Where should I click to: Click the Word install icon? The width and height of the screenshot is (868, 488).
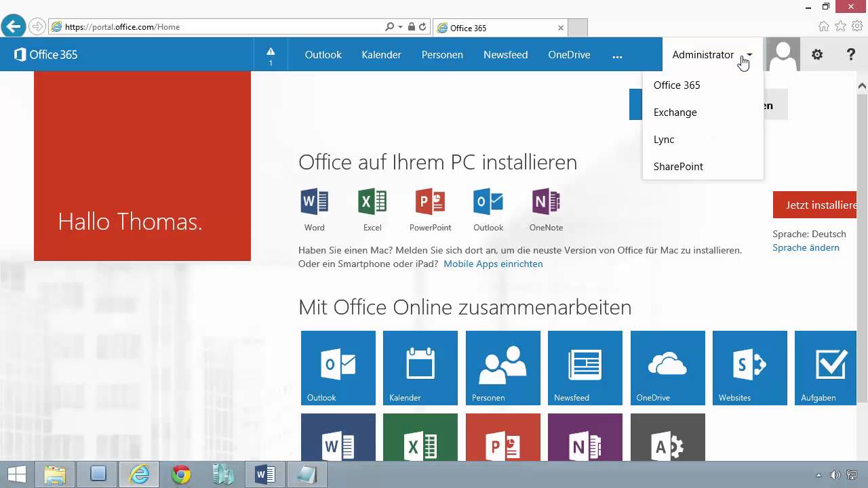coord(315,202)
